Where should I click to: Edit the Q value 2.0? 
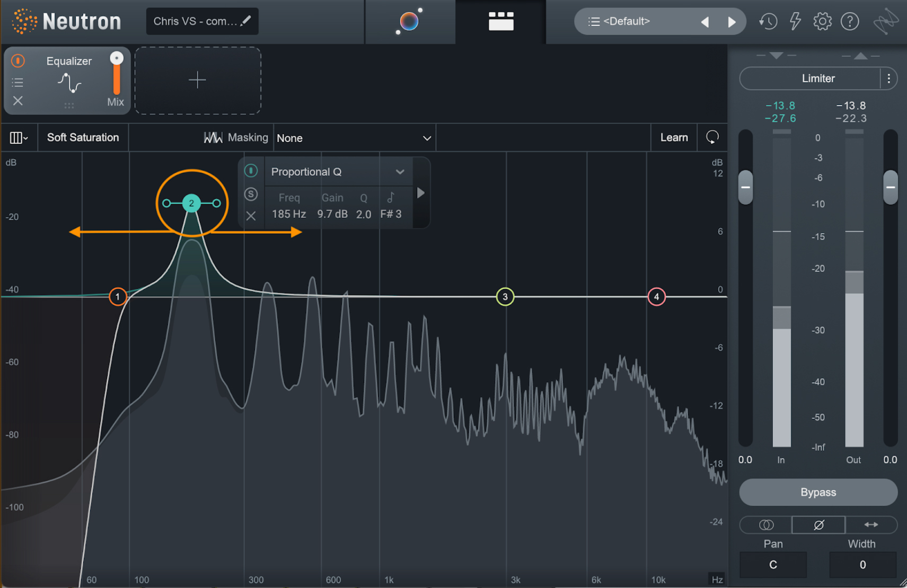[364, 214]
